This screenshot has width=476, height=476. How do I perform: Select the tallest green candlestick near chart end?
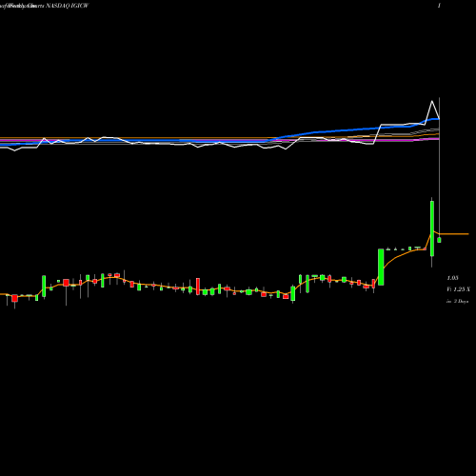(x=432, y=228)
